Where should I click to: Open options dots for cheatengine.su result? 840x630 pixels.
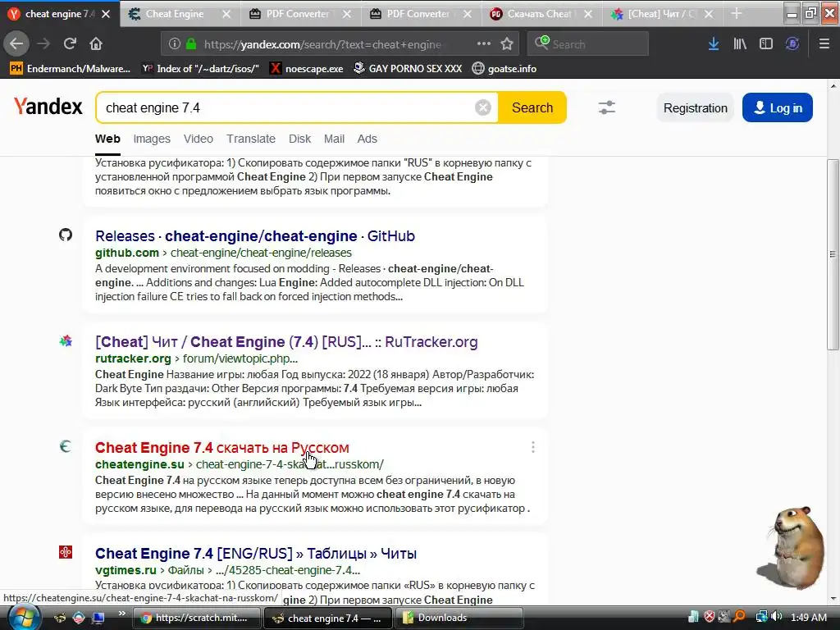(532, 447)
